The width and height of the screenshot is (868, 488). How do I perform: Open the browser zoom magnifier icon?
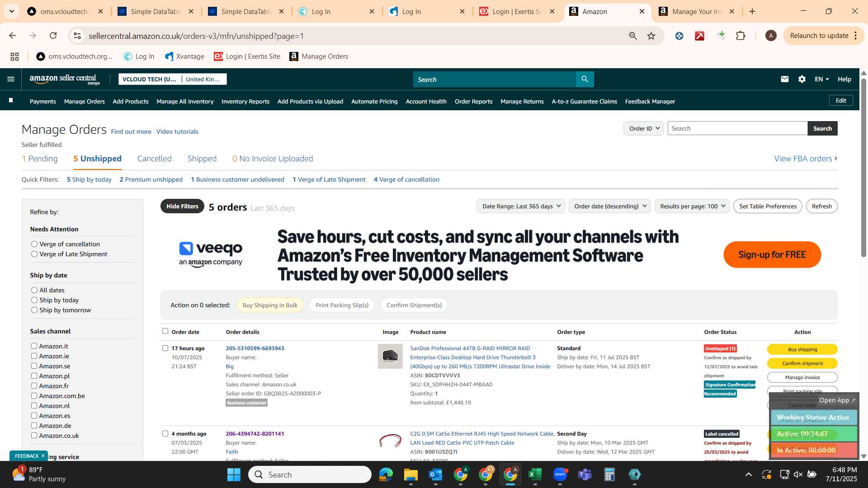633,36
